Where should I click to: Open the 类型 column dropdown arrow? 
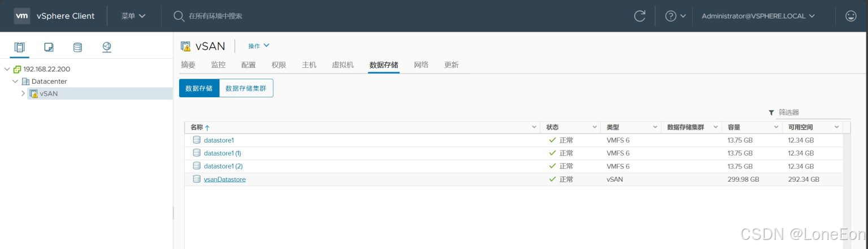pos(655,127)
